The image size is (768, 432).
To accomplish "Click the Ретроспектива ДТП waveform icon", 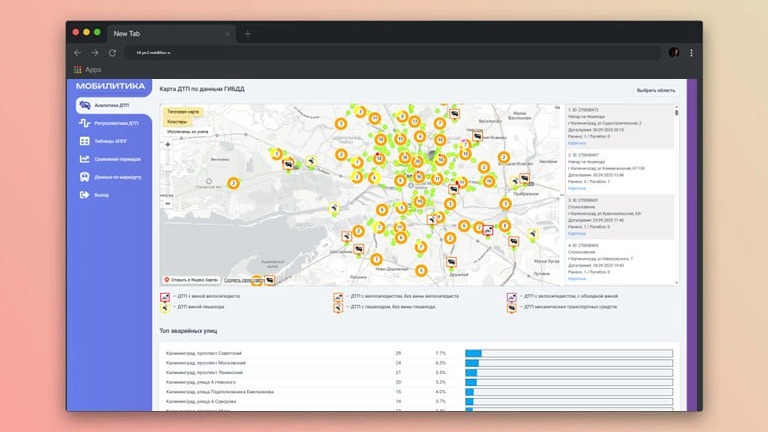I will (84, 123).
